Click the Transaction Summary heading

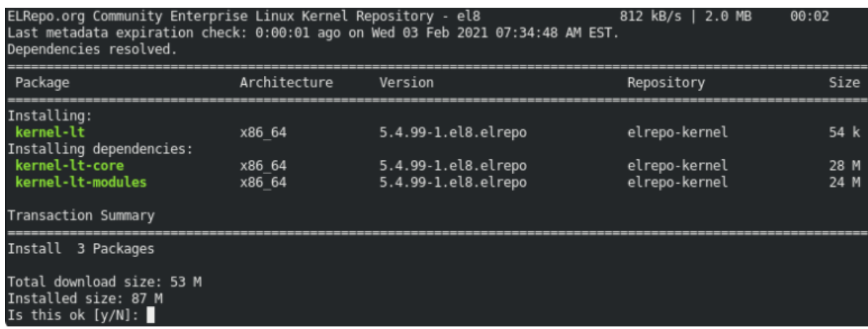tap(81, 215)
